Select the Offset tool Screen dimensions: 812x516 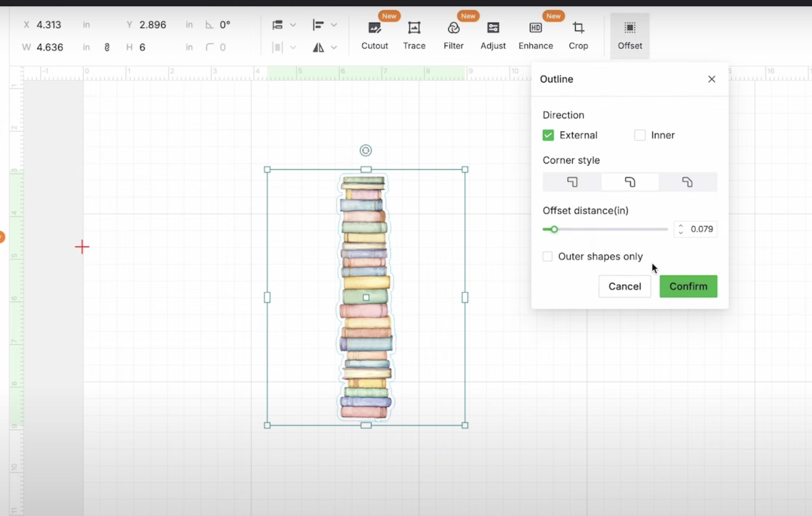pos(630,35)
